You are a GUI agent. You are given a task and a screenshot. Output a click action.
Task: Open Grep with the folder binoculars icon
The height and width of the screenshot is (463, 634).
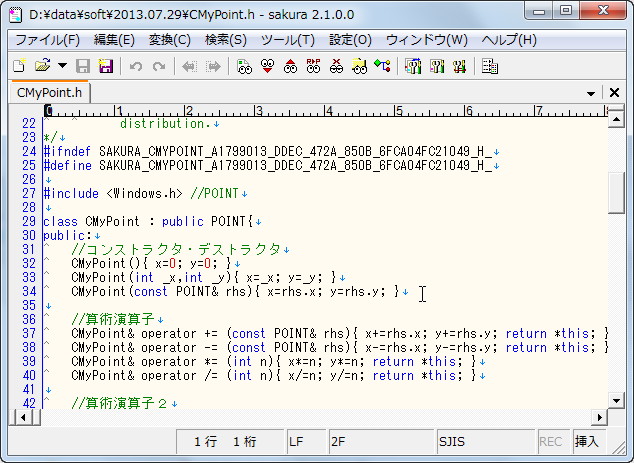point(359,66)
